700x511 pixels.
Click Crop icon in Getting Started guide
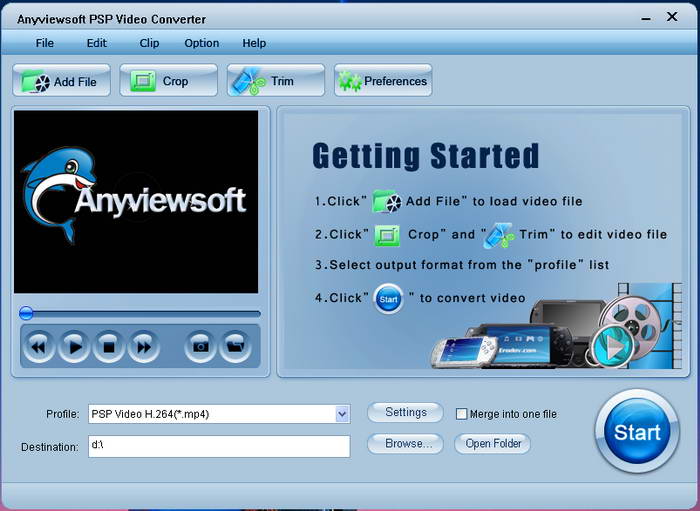coord(387,234)
